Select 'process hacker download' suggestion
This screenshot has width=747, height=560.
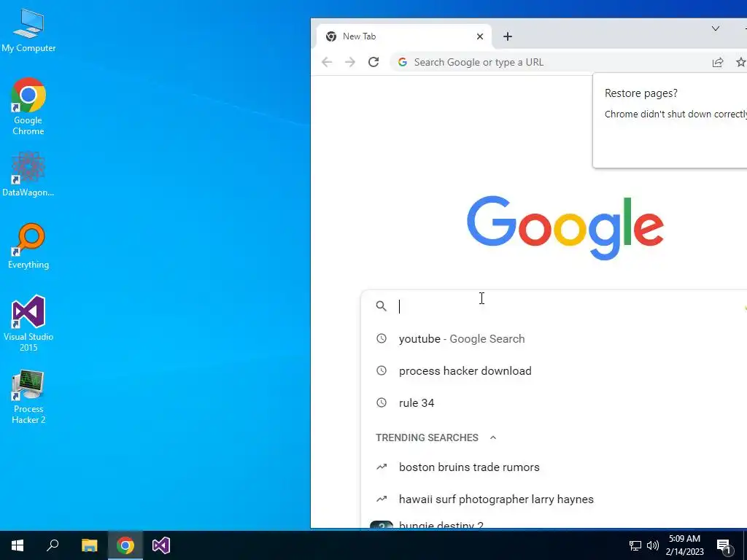click(x=554, y=370)
